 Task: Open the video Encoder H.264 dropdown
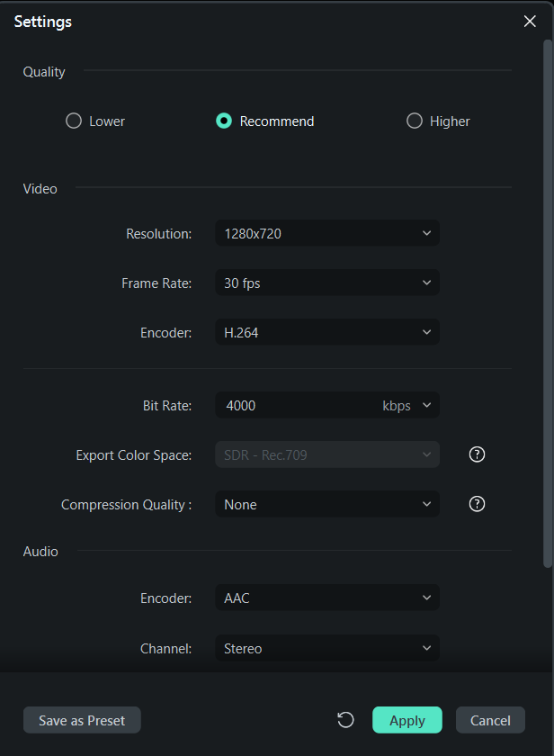click(x=327, y=332)
